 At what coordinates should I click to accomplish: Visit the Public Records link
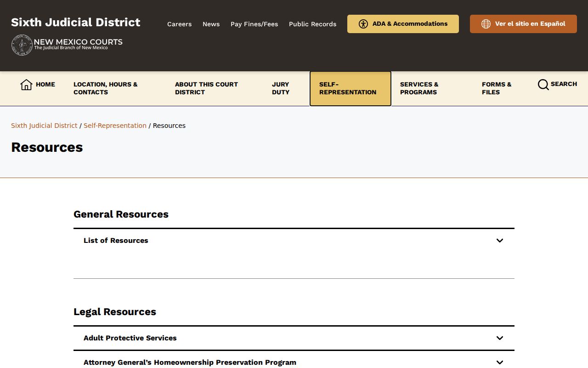tap(313, 24)
